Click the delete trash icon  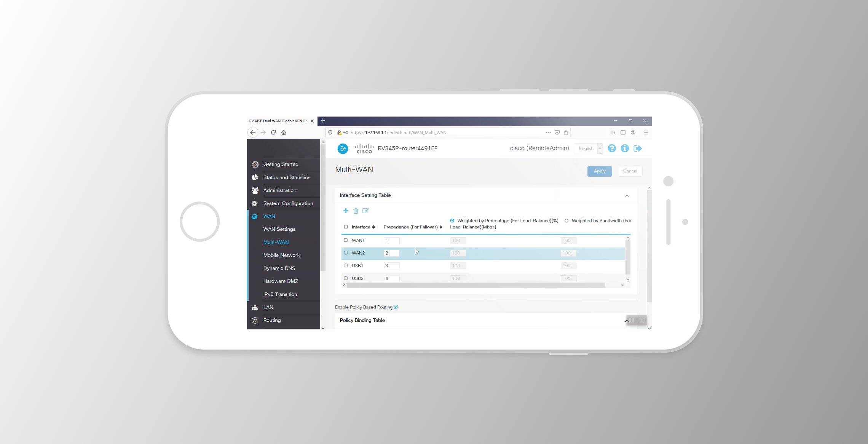pyautogui.click(x=356, y=211)
